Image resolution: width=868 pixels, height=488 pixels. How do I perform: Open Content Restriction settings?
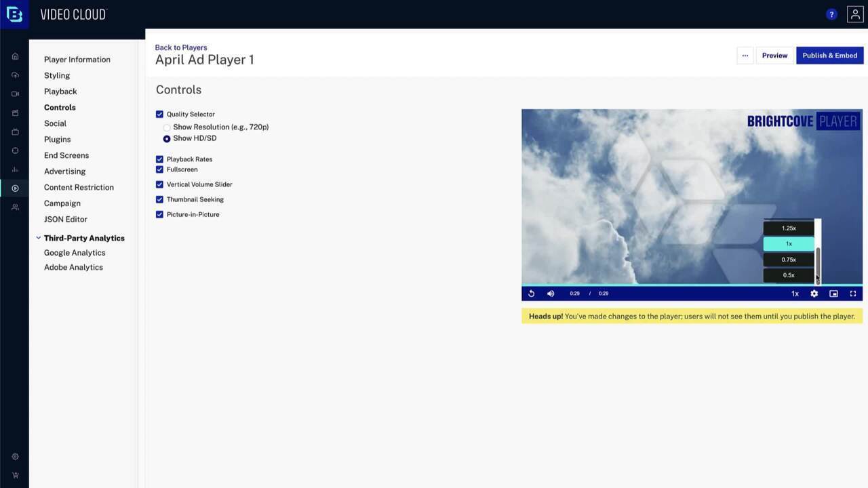point(79,187)
